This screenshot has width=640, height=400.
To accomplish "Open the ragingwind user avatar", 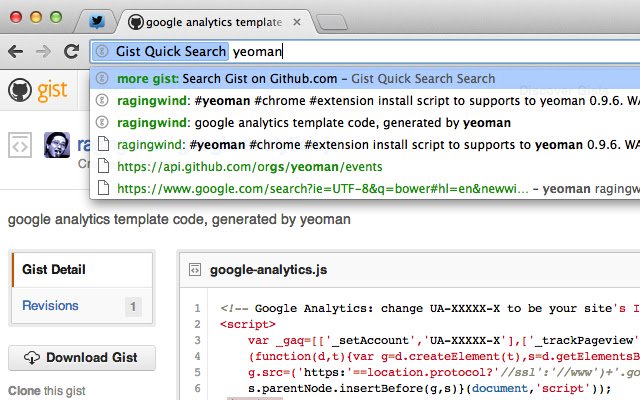I will 57,145.
